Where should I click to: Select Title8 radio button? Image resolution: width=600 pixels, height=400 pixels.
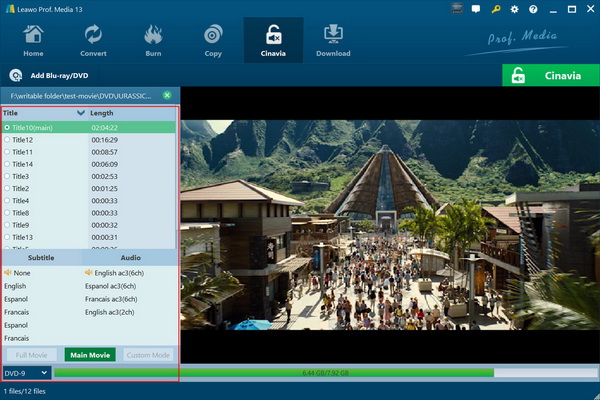[x=7, y=212]
